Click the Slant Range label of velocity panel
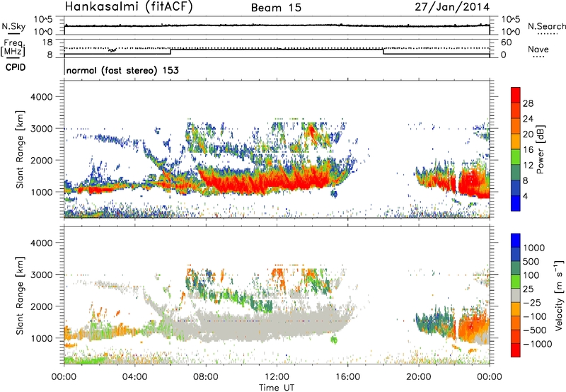Image resolution: width=566 pixels, height=392 pixels. pyautogui.click(x=20, y=296)
